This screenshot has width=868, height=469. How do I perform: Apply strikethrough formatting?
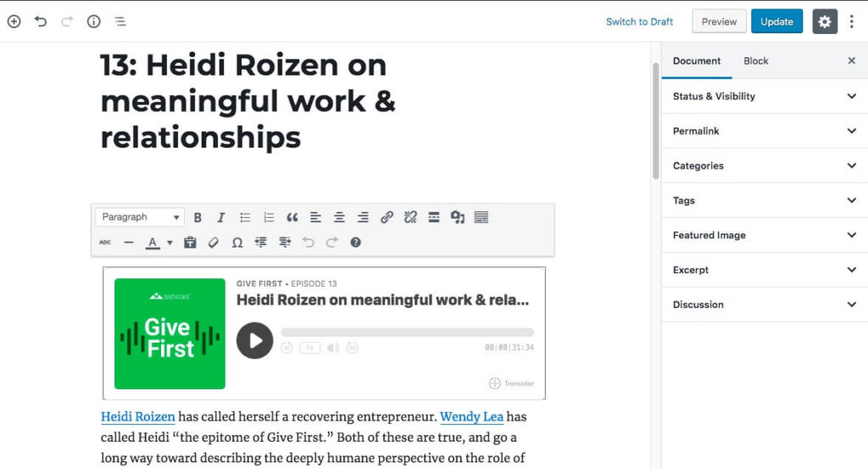pyautogui.click(x=104, y=242)
